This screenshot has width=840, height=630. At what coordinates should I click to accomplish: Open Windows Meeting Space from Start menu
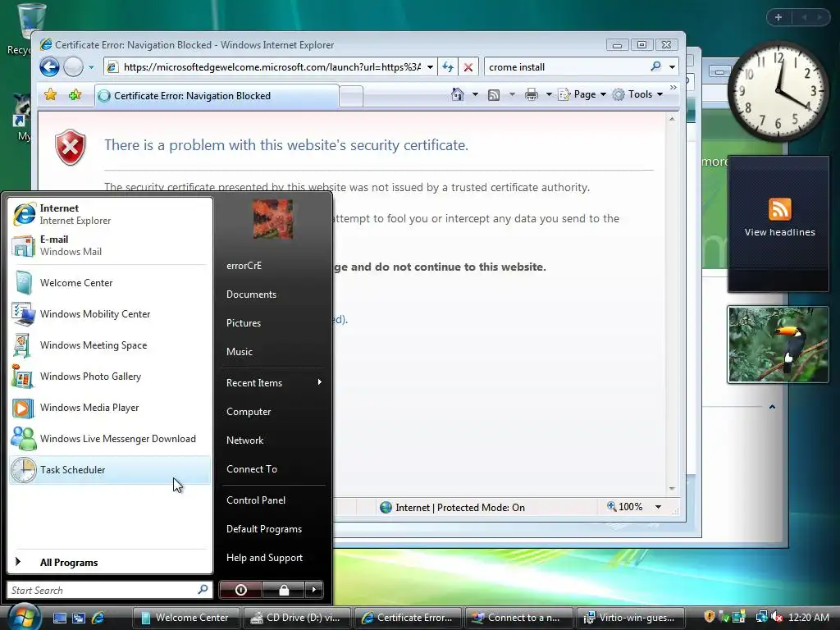point(109,345)
